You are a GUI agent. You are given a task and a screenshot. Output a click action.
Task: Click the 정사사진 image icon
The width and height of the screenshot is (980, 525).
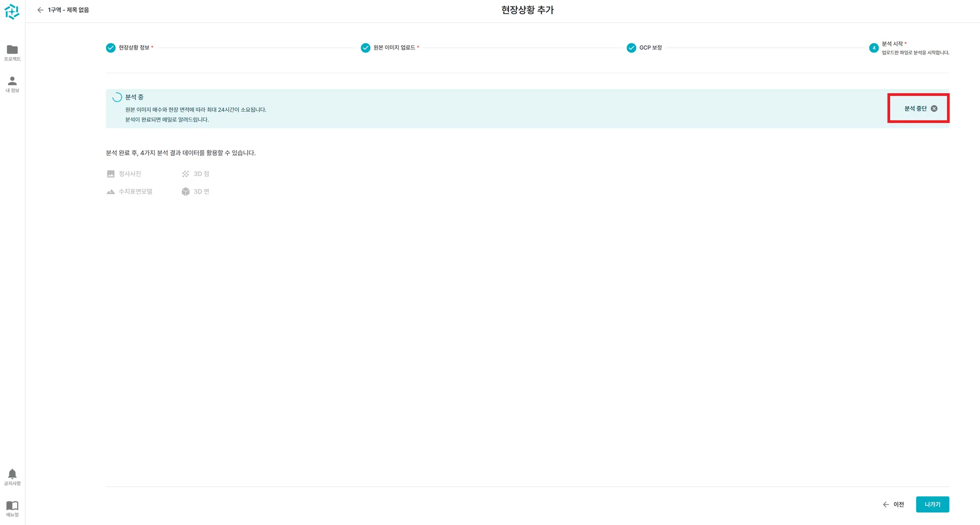pos(111,174)
